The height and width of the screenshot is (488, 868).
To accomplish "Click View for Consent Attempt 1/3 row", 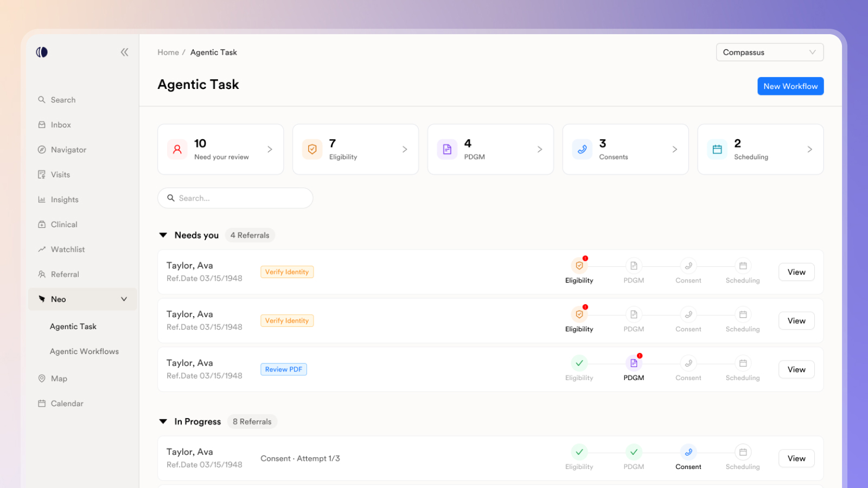I will 796,459.
